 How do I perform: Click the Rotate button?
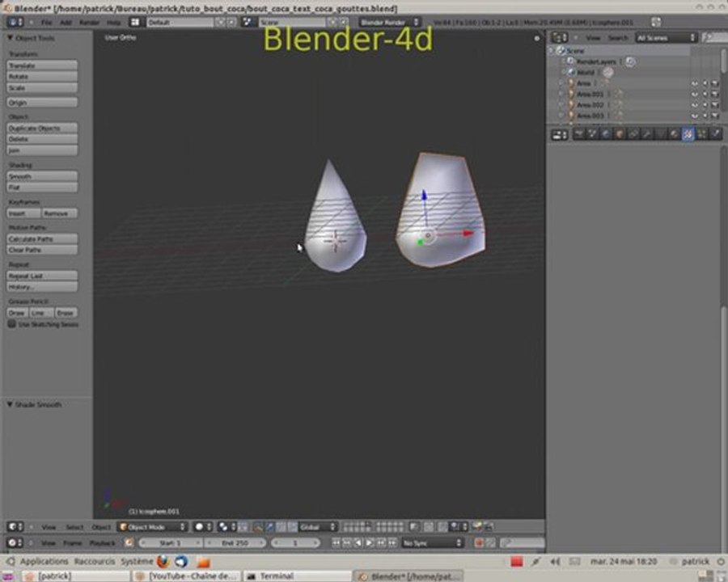42,77
